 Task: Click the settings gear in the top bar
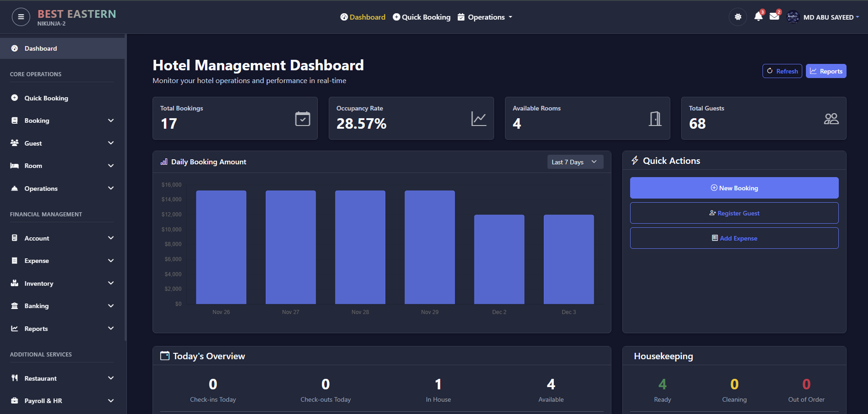coord(738,16)
